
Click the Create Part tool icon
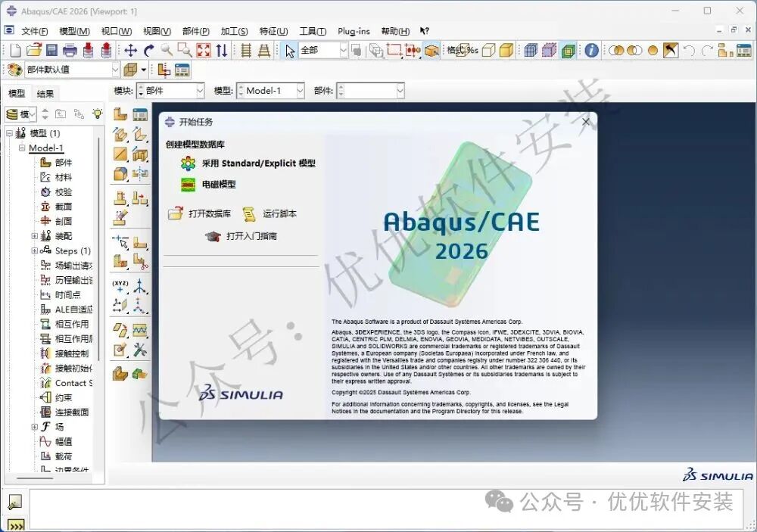pos(120,114)
